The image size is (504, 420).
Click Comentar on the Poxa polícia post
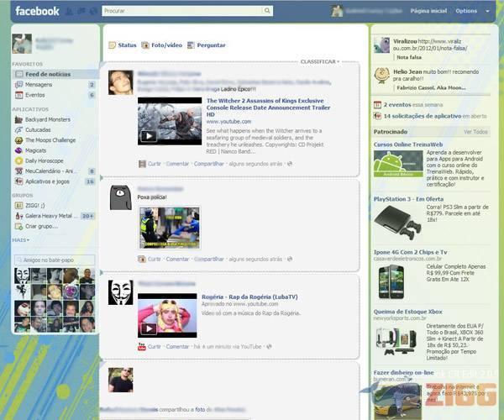pos(177,259)
